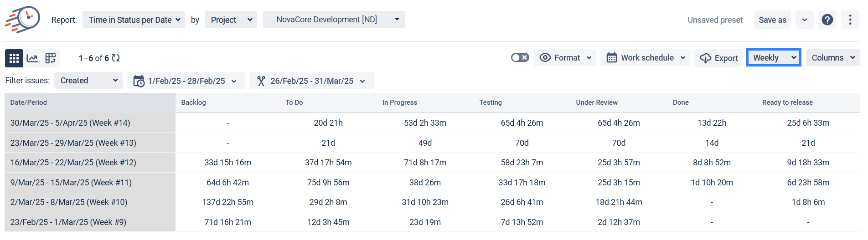868x240 pixels.
Task: Click the Done value 1d 10h 20m
Action: point(712,183)
